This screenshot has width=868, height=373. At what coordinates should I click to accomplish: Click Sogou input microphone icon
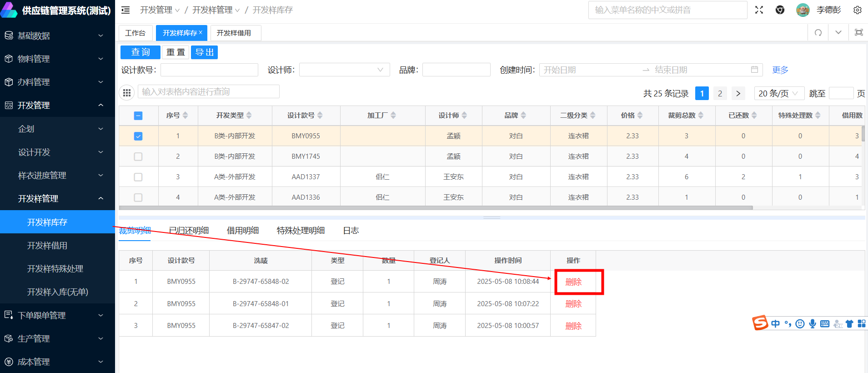click(x=813, y=323)
